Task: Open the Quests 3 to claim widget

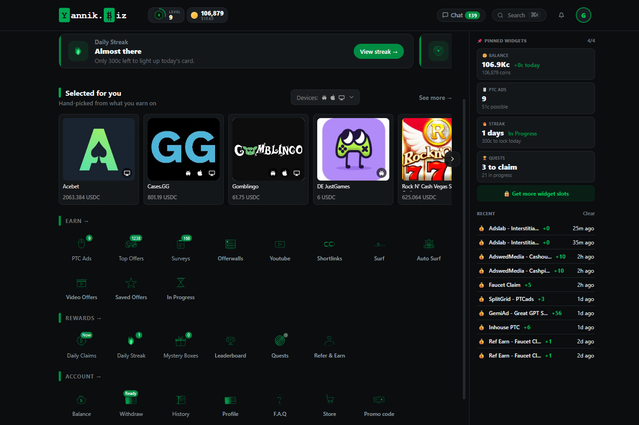Action: coord(536,167)
